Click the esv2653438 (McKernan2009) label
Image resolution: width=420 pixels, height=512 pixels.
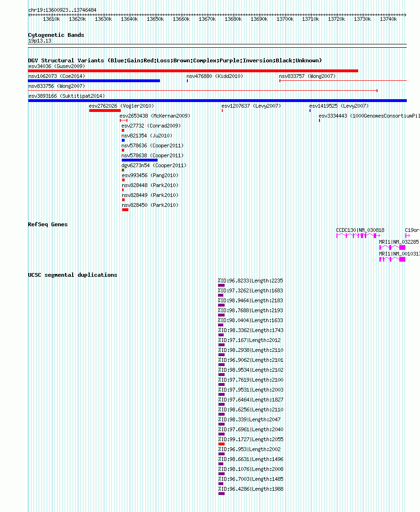point(155,116)
